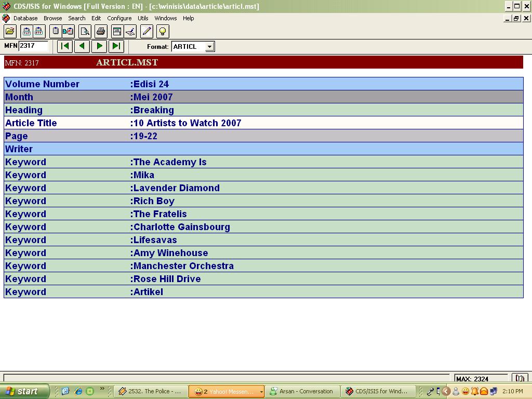Open the Help menu
Screen dimensions: 532x399
click(x=188, y=18)
